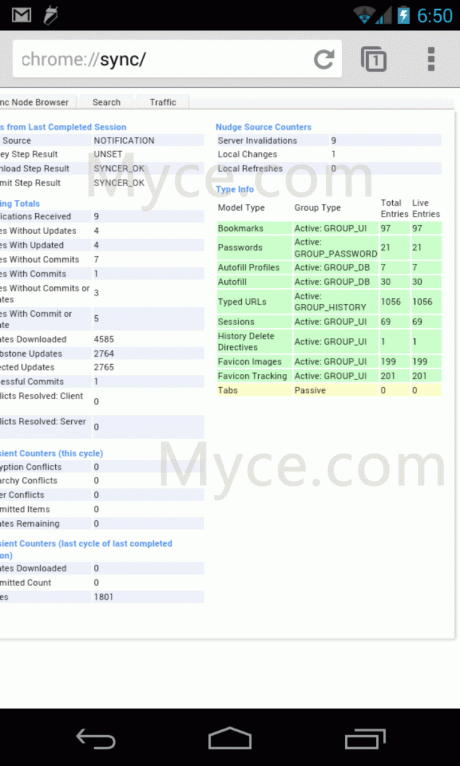
Task: Click the 2765 updates value
Action: pyautogui.click(x=104, y=367)
